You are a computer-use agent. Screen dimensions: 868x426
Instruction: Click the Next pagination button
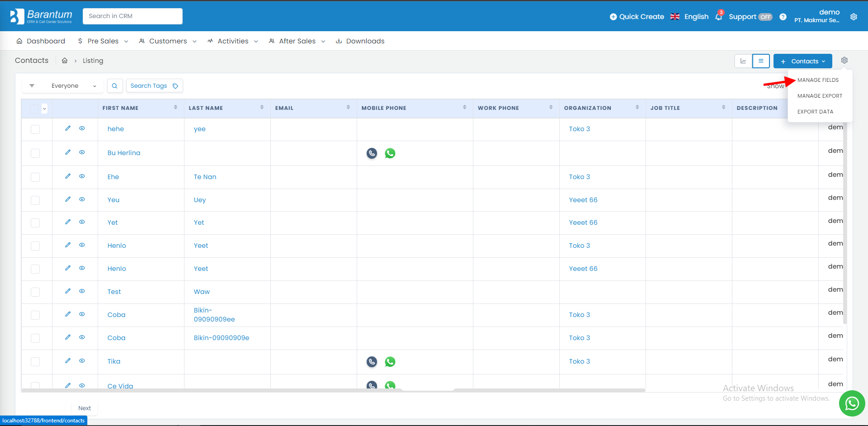tap(85, 408)
